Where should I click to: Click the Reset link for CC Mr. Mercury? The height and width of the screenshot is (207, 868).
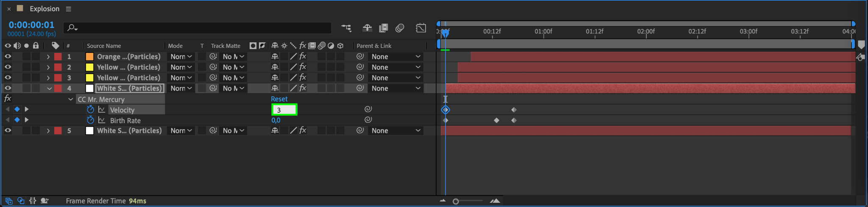279,99
